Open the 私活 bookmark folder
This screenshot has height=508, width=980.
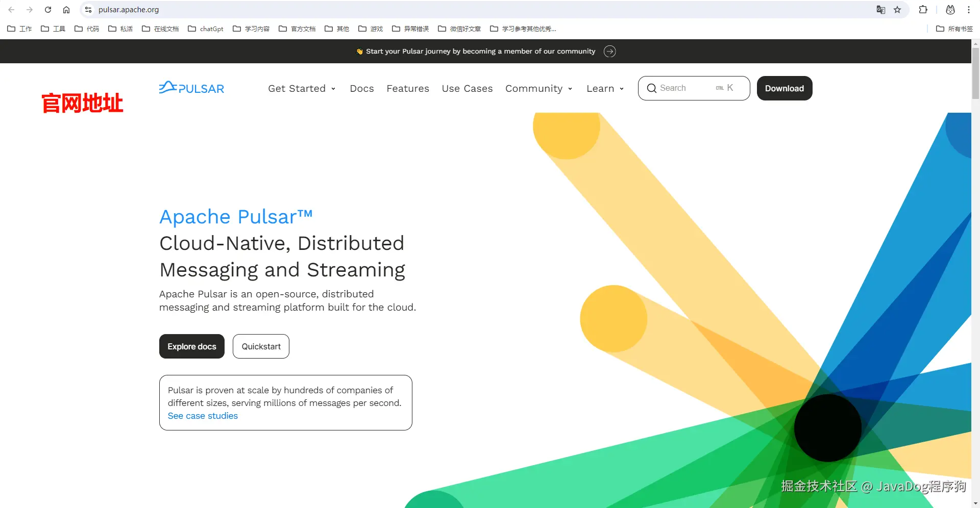coord(120,29)
